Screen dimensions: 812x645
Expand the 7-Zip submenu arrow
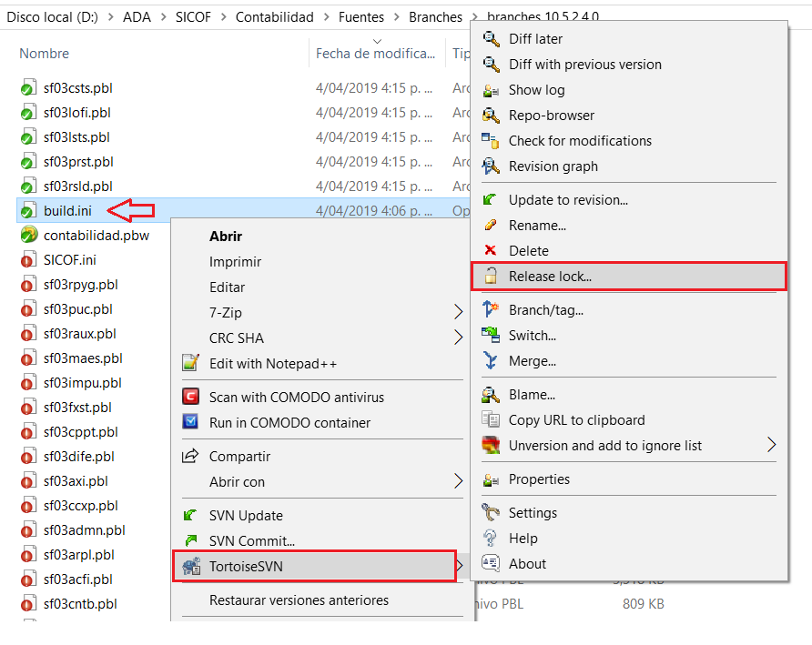458,313
